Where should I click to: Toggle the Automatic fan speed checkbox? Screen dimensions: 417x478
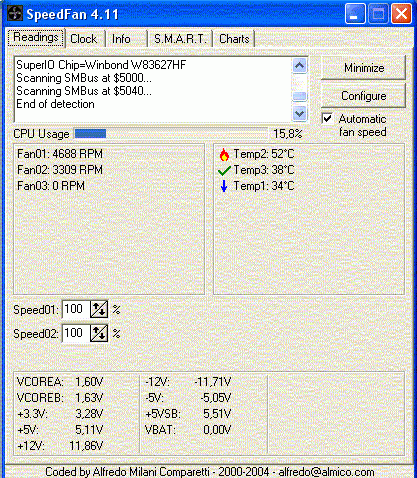pyautogui.click(x=327, y=118)
